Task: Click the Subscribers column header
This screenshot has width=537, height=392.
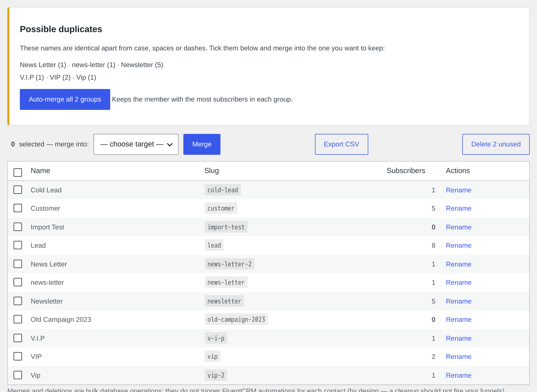Action: point(406,171)
